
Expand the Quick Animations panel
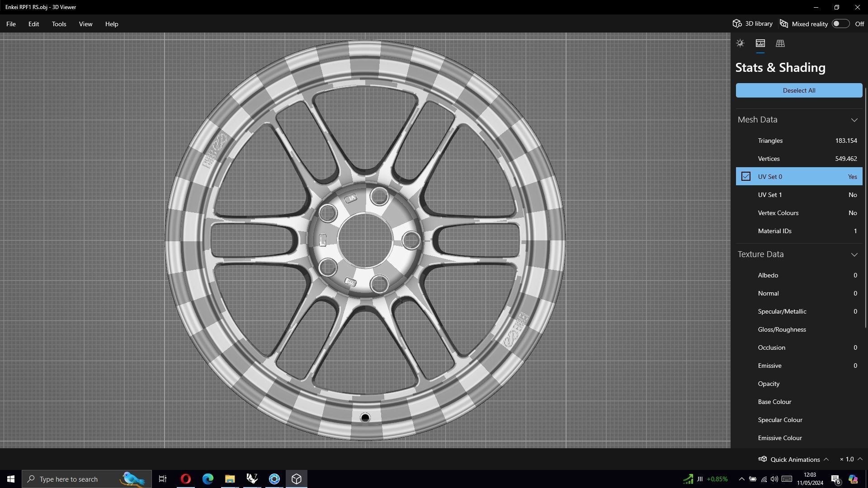[x=826, y=459]
